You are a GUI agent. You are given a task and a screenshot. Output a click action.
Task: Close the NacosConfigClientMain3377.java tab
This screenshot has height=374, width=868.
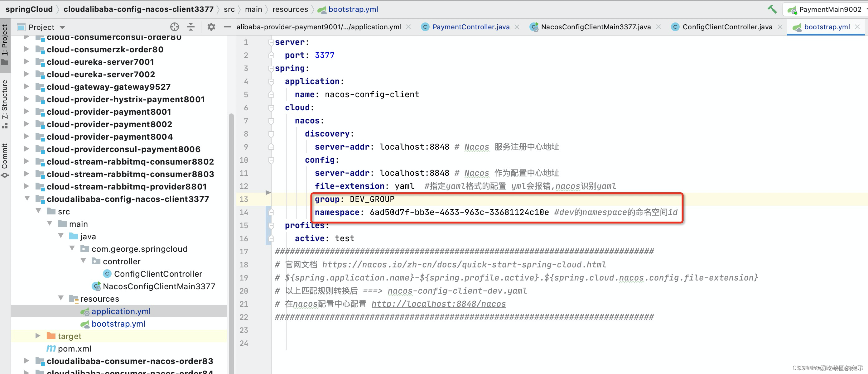tap(658, 27)
